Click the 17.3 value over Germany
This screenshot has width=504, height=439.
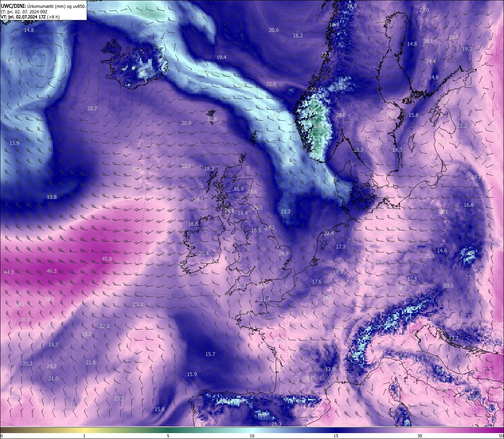[412, 279]
